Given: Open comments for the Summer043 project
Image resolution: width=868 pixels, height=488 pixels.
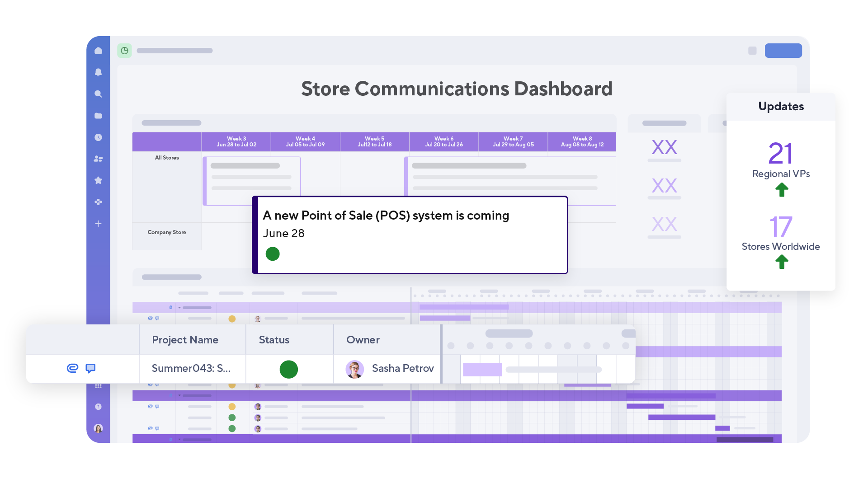Looking at the screenshot, I should pos(91,368).
